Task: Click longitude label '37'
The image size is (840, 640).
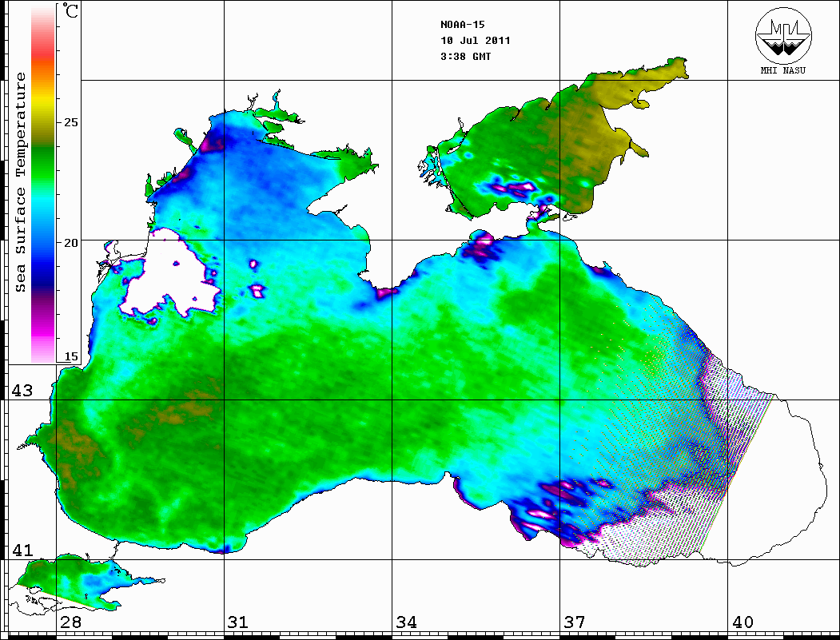Action: point(575,622)
